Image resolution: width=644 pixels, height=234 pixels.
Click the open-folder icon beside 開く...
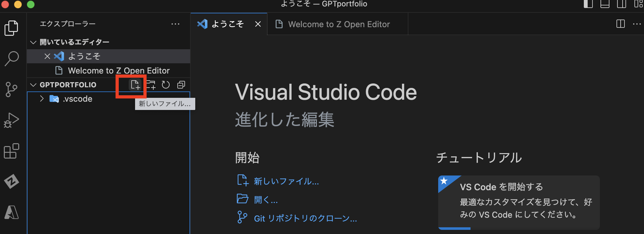(243, 199)
